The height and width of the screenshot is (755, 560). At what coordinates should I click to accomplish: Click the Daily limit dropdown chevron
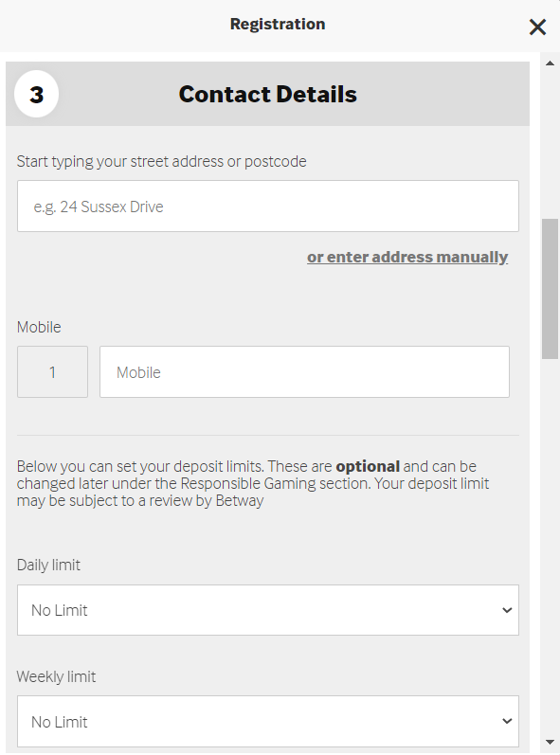pos(507,611)
